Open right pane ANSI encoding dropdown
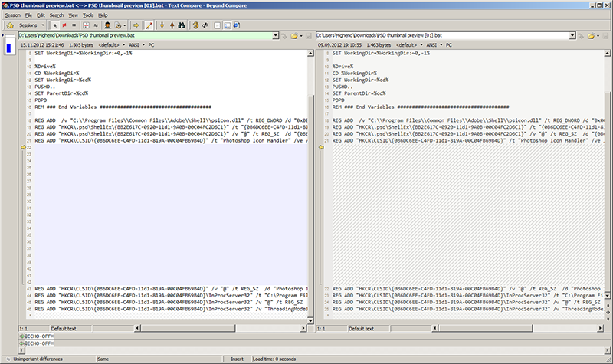The width and height of the screenshot is (613, 364). point(434,45)
